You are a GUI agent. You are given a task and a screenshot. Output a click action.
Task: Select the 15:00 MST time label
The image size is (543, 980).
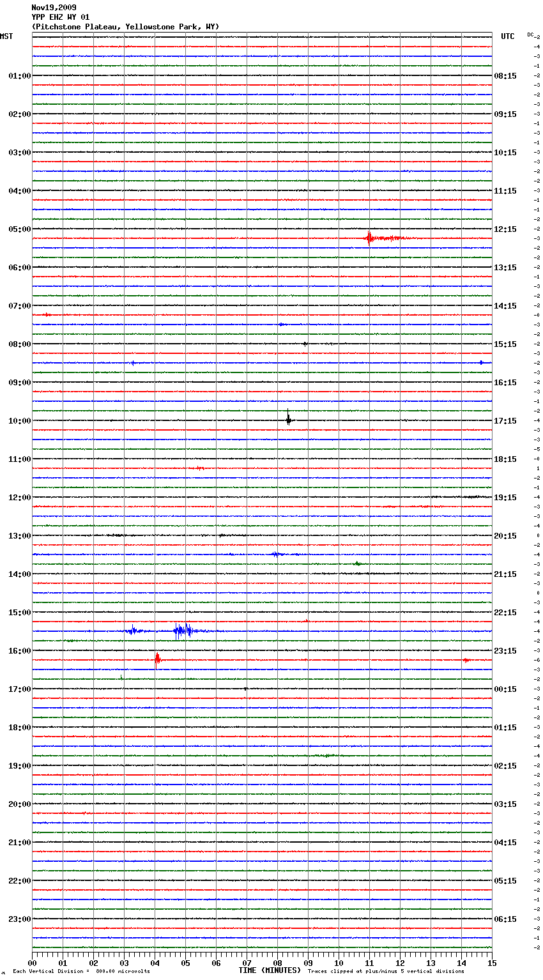coord(19,613)
